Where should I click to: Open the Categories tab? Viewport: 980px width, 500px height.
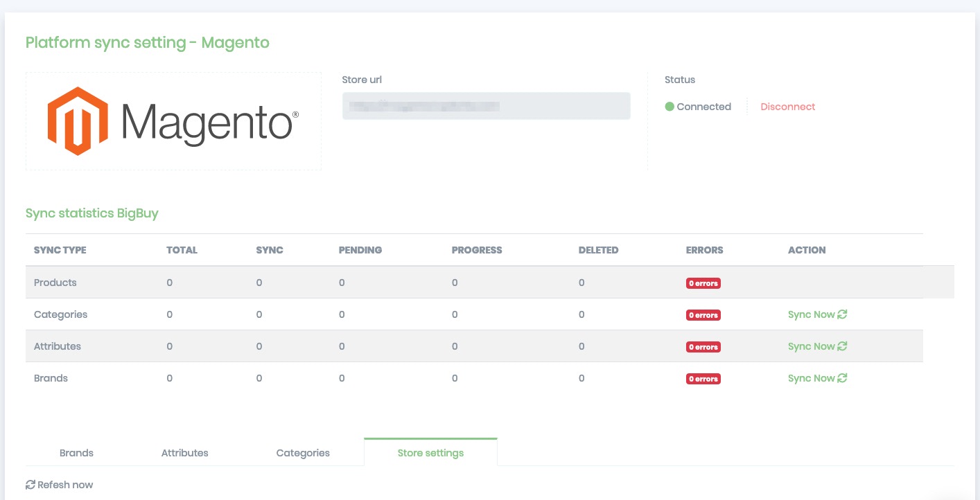[x=303, y=453]
